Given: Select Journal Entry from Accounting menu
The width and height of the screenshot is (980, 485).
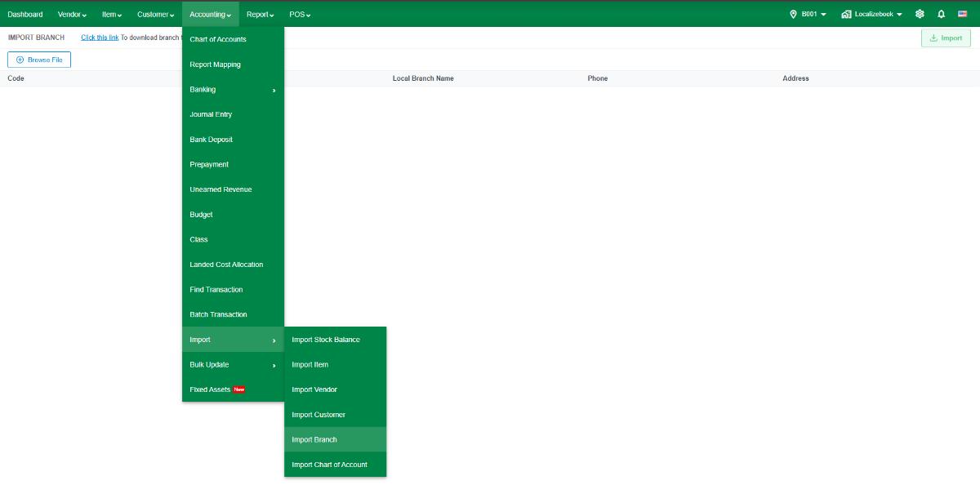Looking at the screenshot, I should (x=233, y=114).
